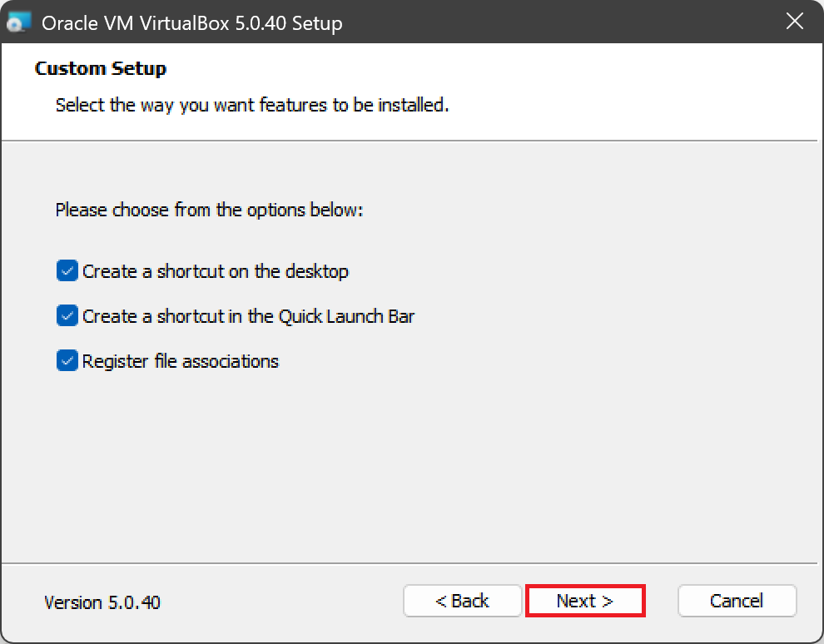Screen dimensions: 824x644
Task: Toggle the Quick Launch Bar shortcut checkbox
Action: [x=67, y=316]
